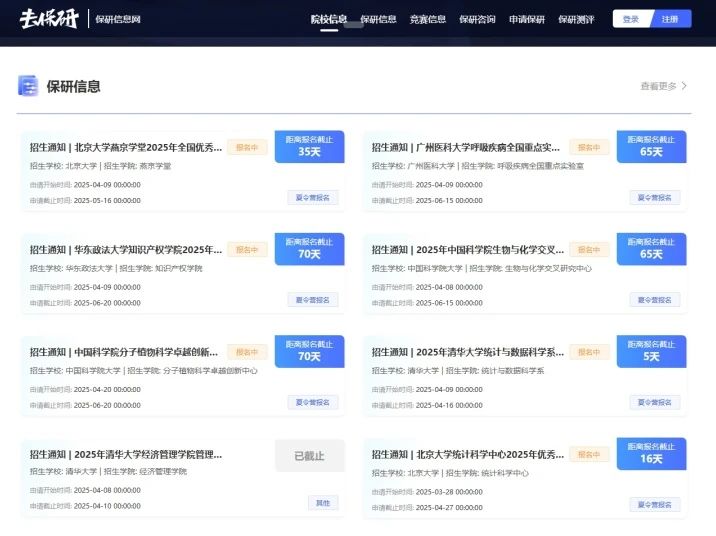
Task: Click 报名中 badge on 分子植物科学 card
Action: (x=247, y=352)
